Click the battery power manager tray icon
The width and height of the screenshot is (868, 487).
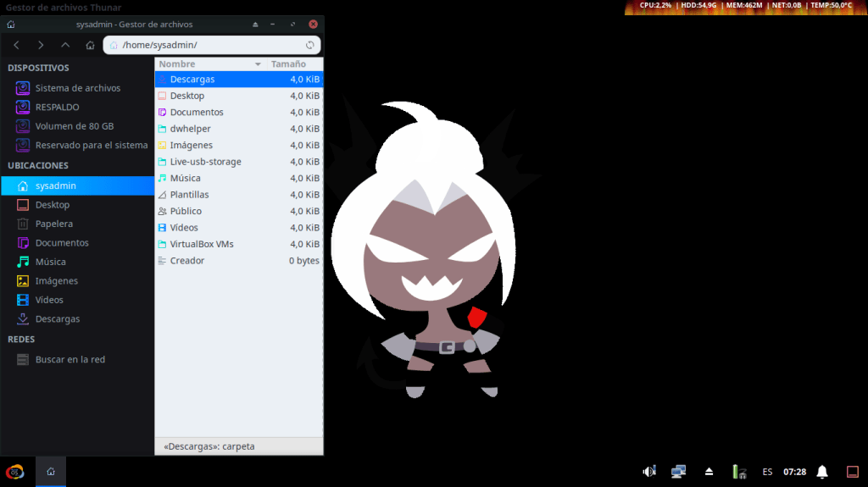coord(739,472)
